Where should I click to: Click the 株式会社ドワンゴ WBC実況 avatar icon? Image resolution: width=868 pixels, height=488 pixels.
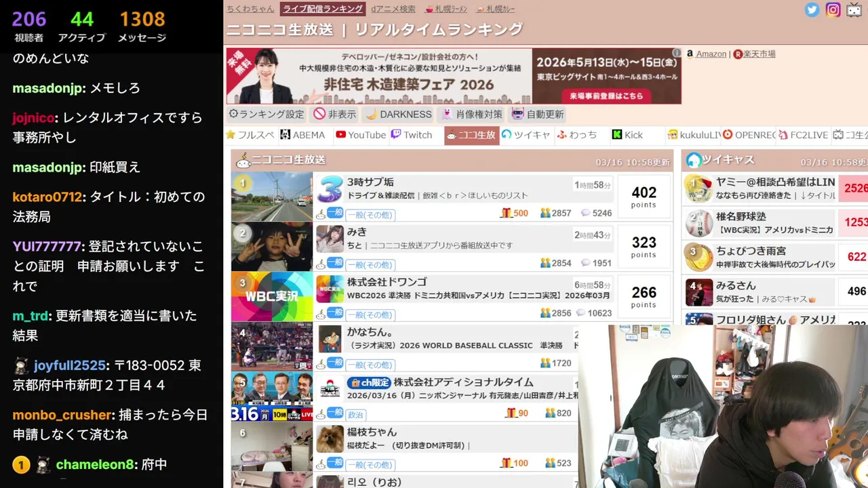coord(330,289)
